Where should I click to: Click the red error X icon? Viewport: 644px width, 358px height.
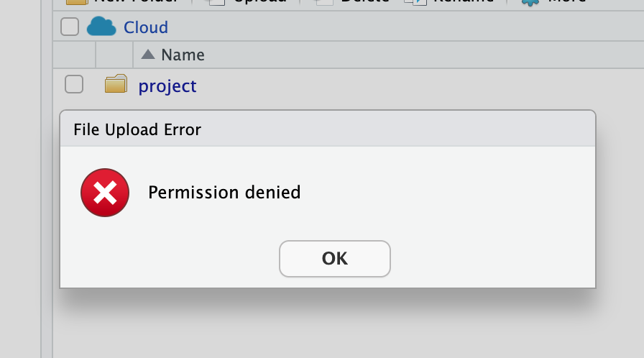tap(105, 193)
